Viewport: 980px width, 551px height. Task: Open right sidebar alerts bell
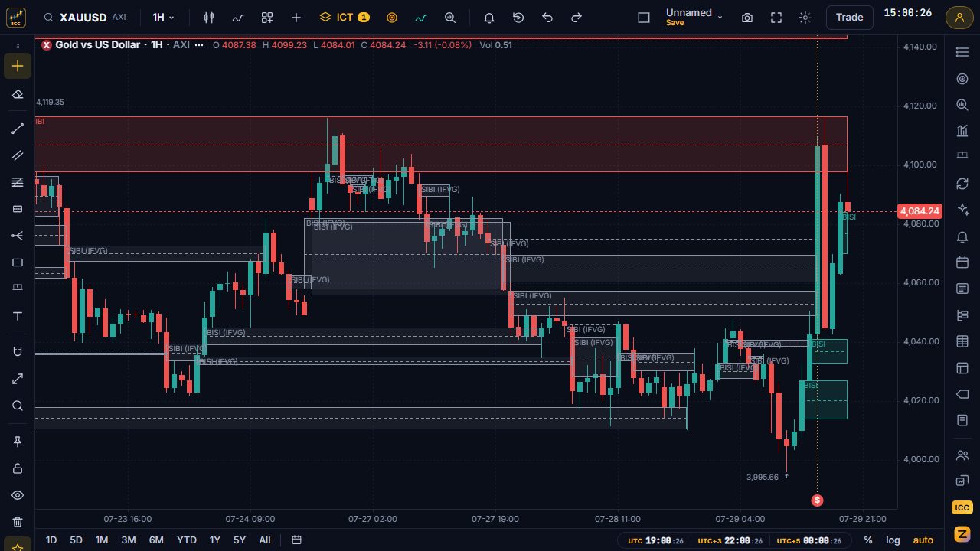(x=962, y=237)
